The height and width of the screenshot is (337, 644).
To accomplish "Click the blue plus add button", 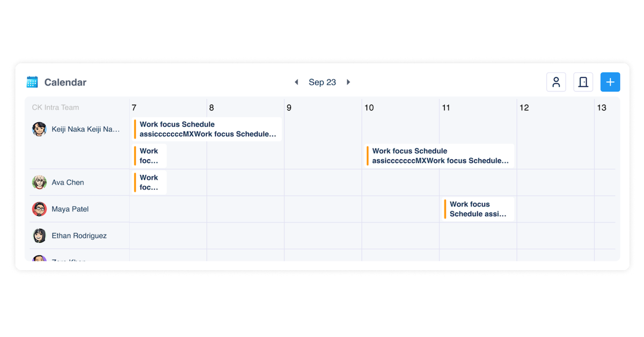I will [x=610, y=82].
